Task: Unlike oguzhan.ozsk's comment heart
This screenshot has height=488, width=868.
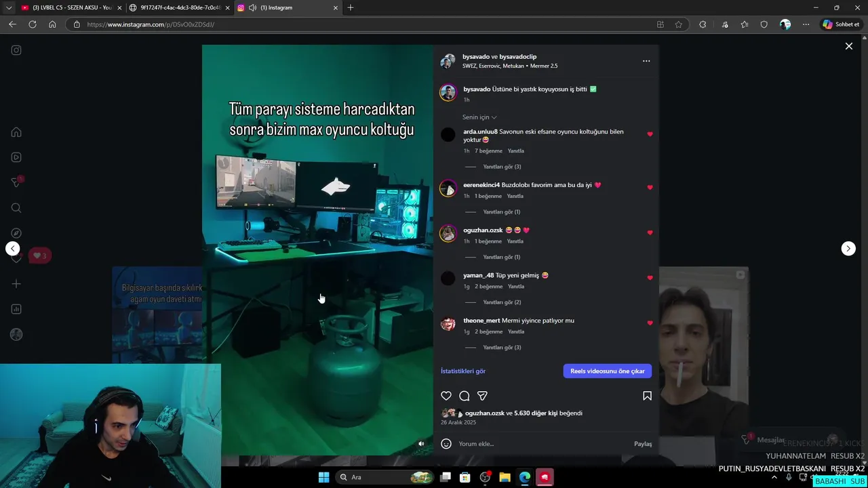Action: 650,232
